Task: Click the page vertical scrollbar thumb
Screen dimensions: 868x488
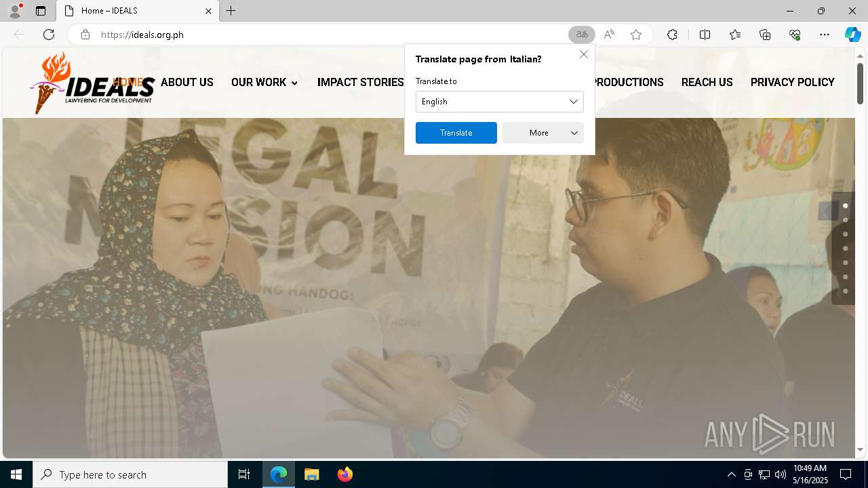Action: tap(860, 83)
